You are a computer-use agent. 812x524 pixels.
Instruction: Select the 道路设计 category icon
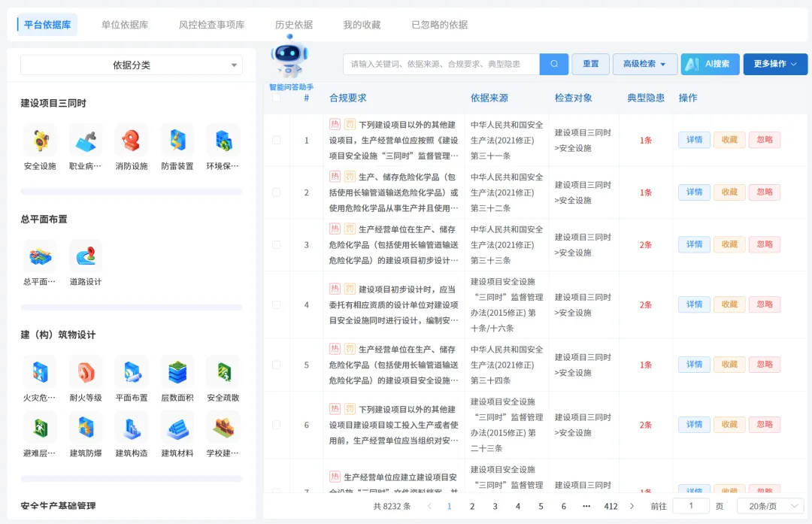[86, 256]
